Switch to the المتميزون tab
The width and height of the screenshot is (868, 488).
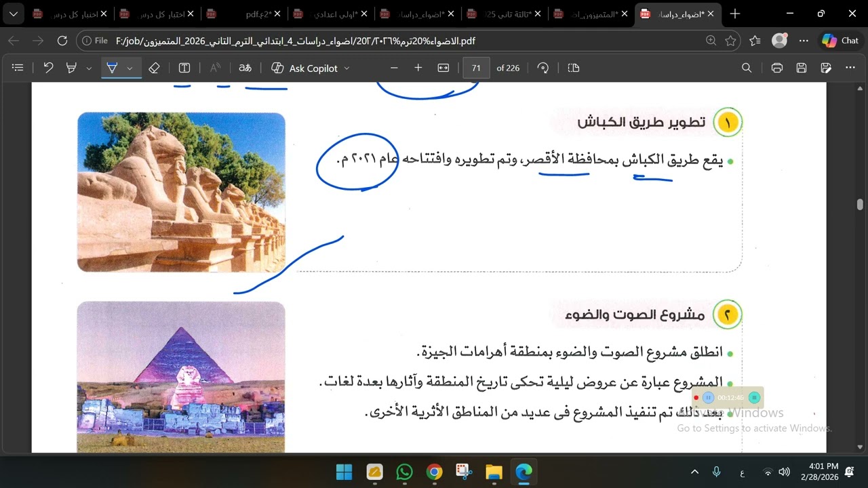(590, 14)
